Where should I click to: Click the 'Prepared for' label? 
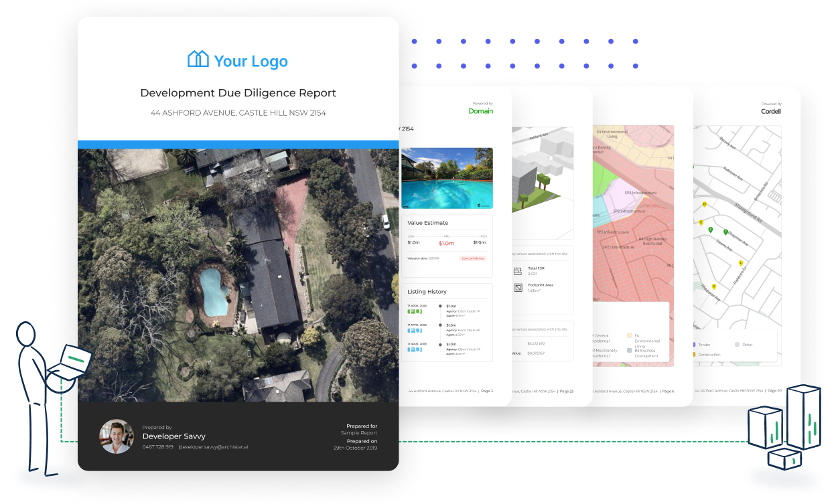pos(362,426)
